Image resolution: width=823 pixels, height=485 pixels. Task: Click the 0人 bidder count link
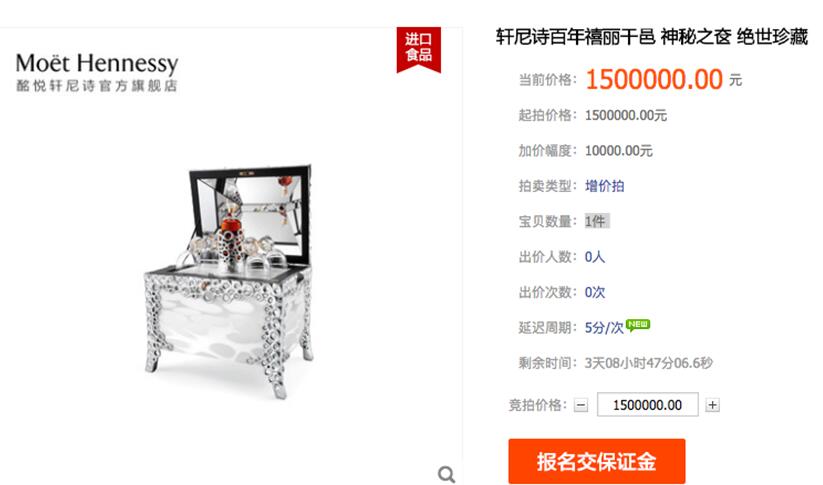(x=595, y=257)
